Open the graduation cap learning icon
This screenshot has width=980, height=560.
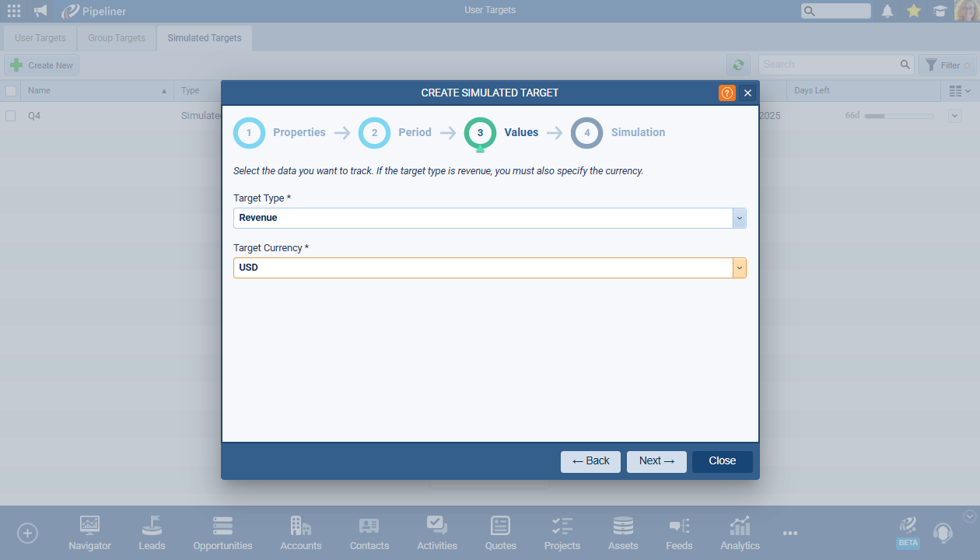[x=940, y=11]
